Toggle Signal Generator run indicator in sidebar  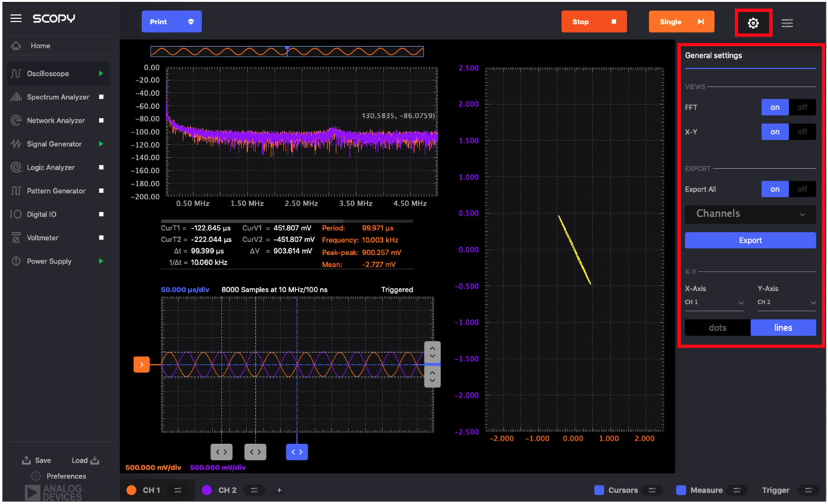[x=101, y=144]
